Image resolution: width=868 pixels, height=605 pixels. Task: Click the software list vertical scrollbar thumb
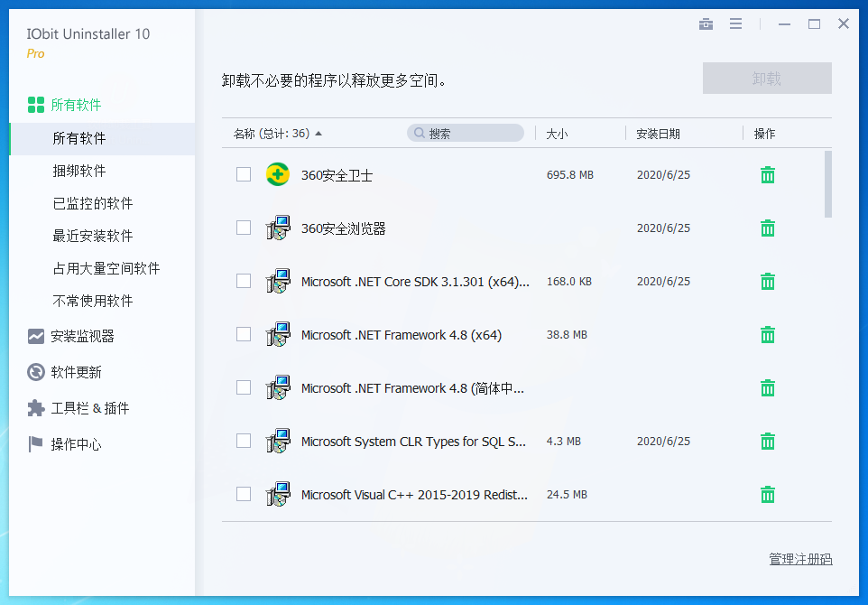828,184
